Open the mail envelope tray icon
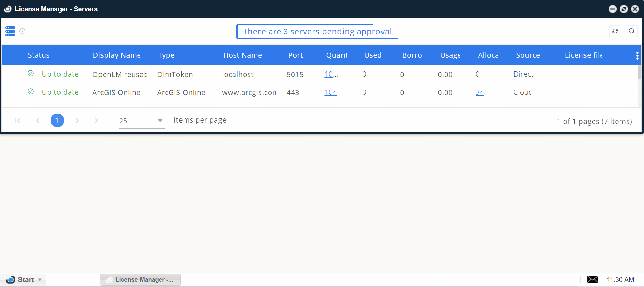 [x=592, y=279]
